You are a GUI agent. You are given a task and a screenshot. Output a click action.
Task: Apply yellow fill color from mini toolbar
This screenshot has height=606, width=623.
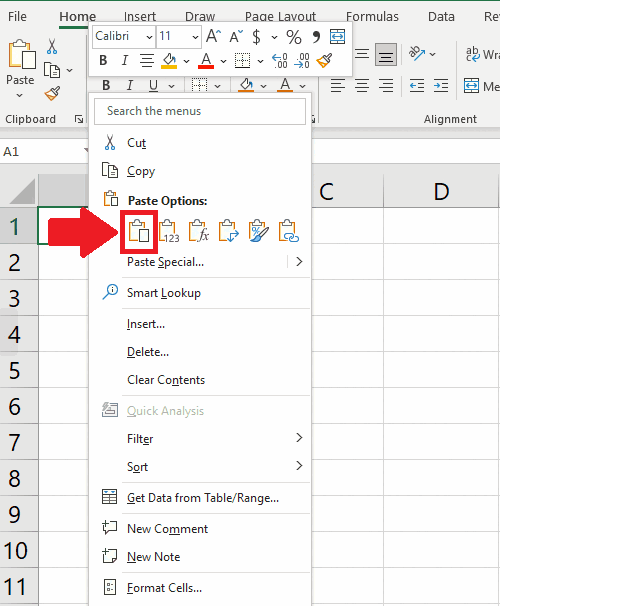pyautogui.click(x=170, y=61)
